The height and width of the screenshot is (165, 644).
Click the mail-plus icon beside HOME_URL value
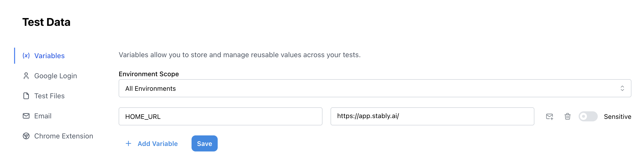[x=549, y=117]
